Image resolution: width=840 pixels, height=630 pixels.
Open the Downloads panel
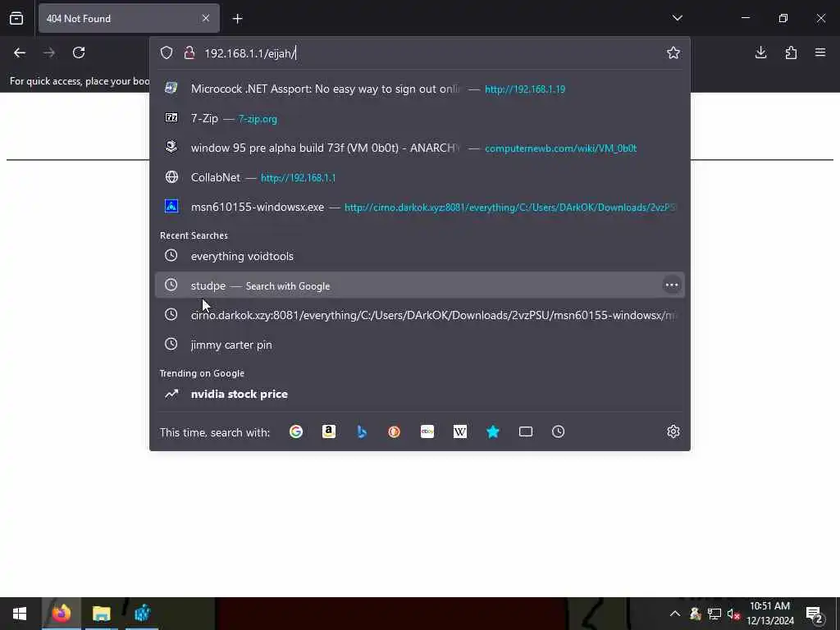tap(760, 52)
